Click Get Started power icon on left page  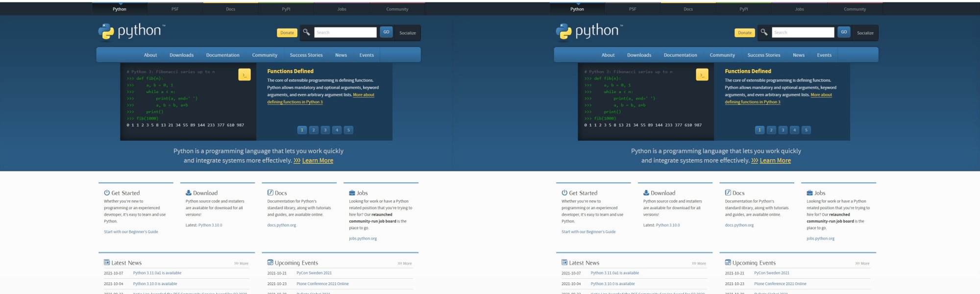(x=107, y=193)
